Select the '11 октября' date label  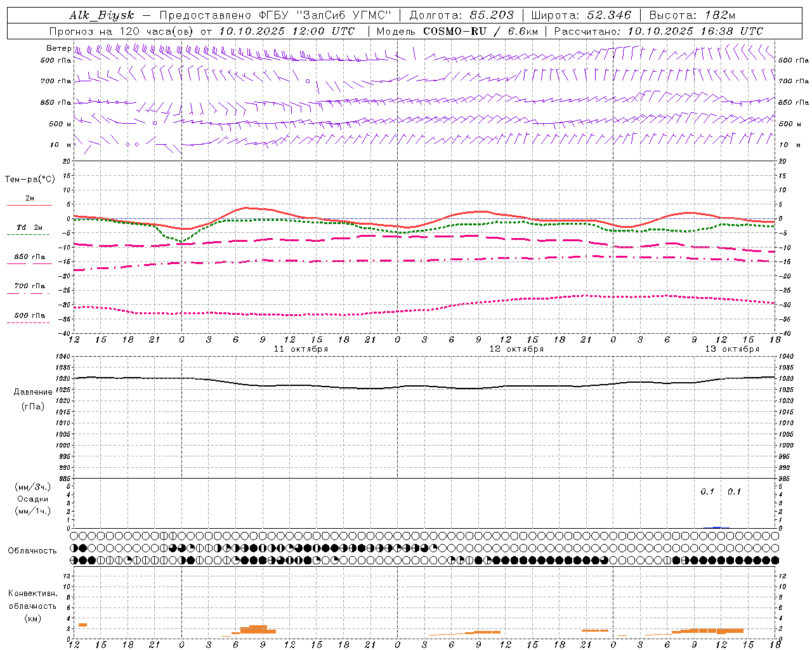point(301,349)
